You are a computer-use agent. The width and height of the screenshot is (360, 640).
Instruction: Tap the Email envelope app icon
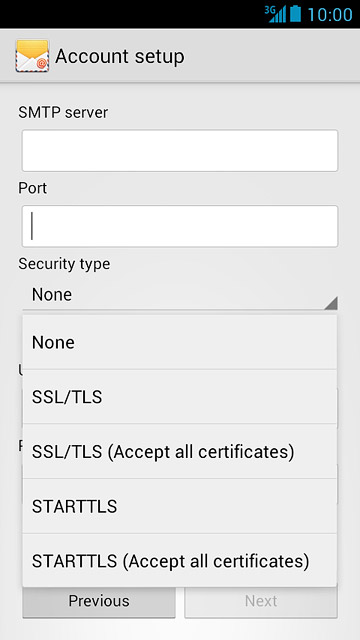pyautogui.click(x=32, y=56)
